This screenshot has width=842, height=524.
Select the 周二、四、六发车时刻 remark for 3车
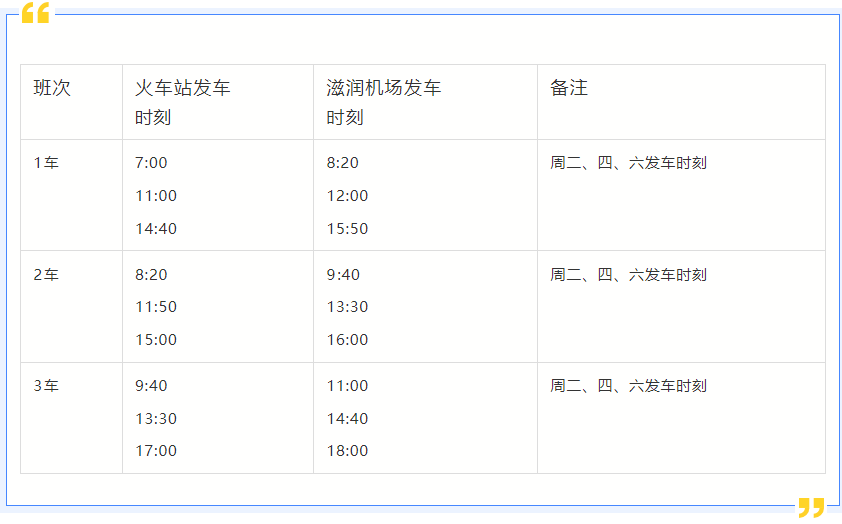pyautogui.click(x=628, y=386)
